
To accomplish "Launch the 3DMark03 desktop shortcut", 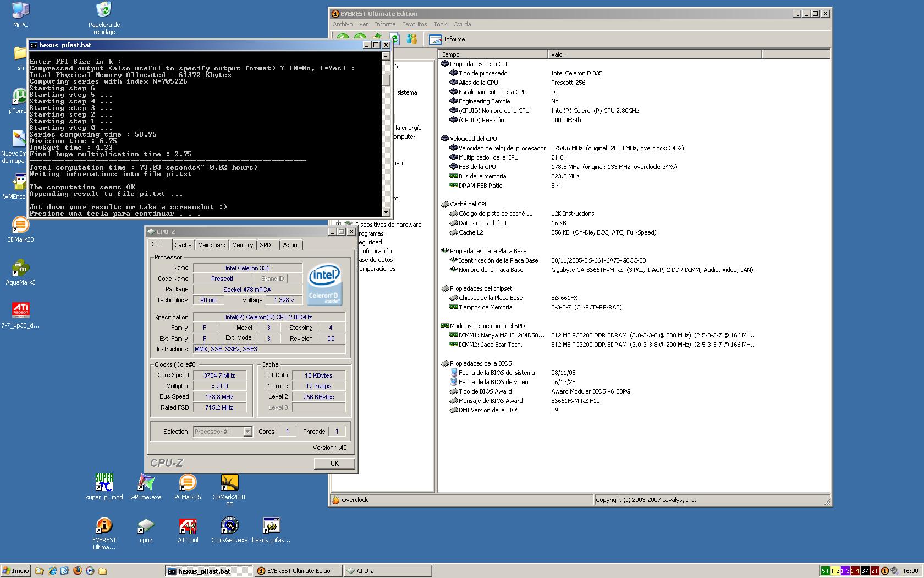I will point(20,230).
